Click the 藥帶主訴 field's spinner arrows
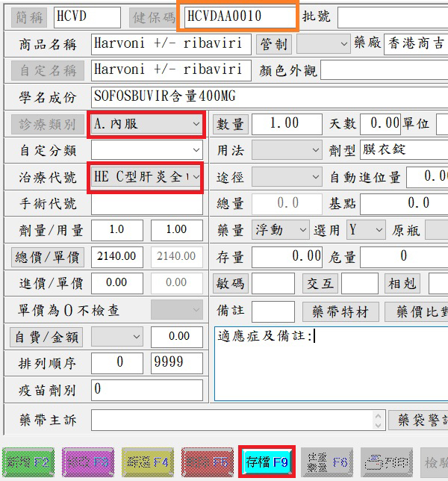Image resolution: width=448 pixels, height=481 pixels. [379, 421]
